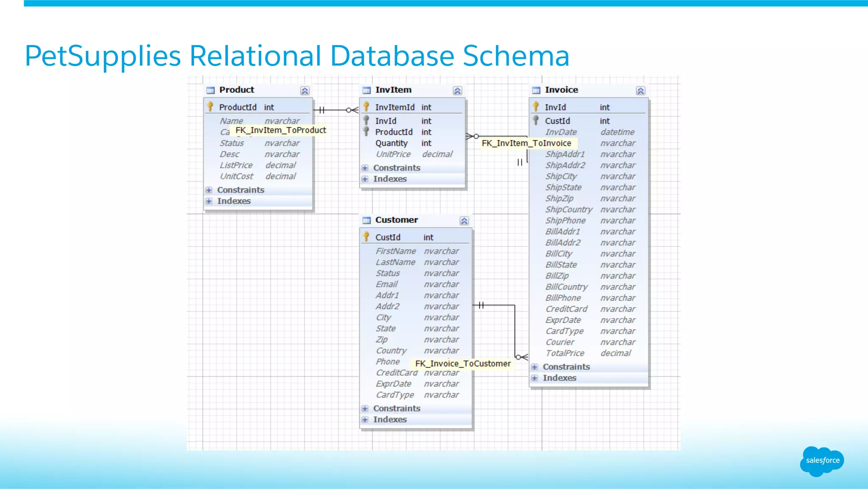
Task: Click the Invoice table icon
Action: coord(536,90)
